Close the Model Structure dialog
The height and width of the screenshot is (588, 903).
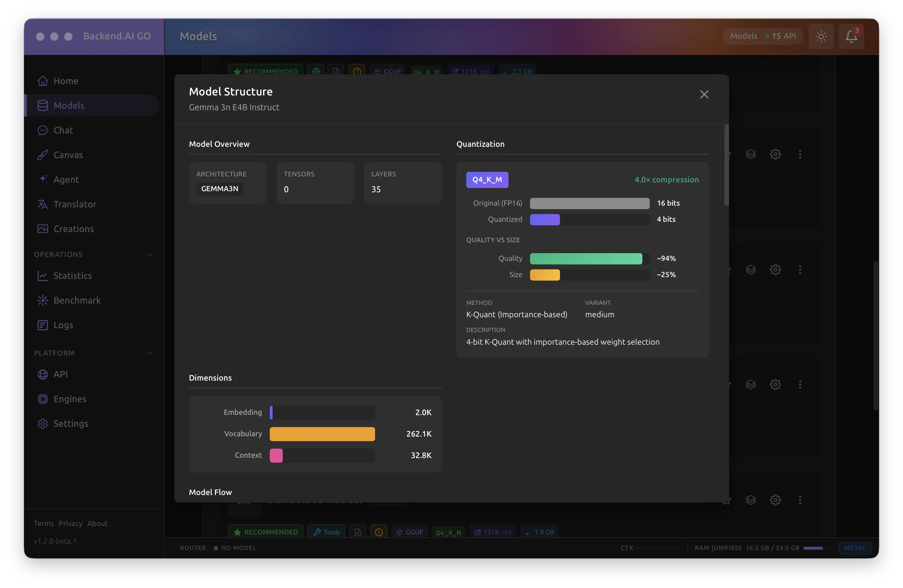click(704, 94)
